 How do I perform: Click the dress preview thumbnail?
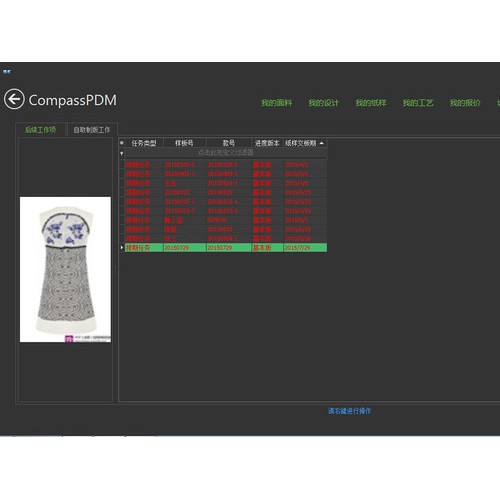(x=65, y=269)
